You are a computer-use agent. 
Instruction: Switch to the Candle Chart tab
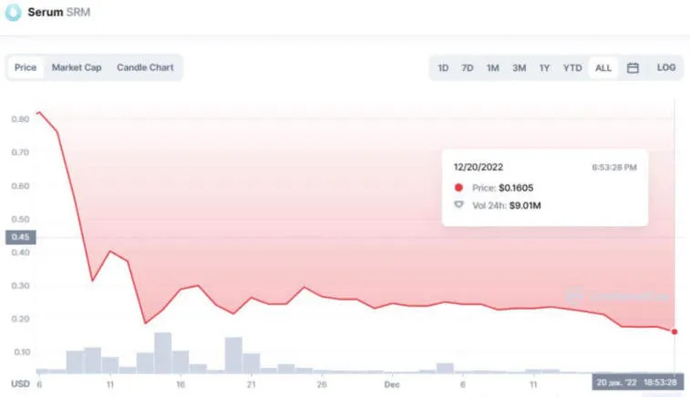click(x=145, y=68)
